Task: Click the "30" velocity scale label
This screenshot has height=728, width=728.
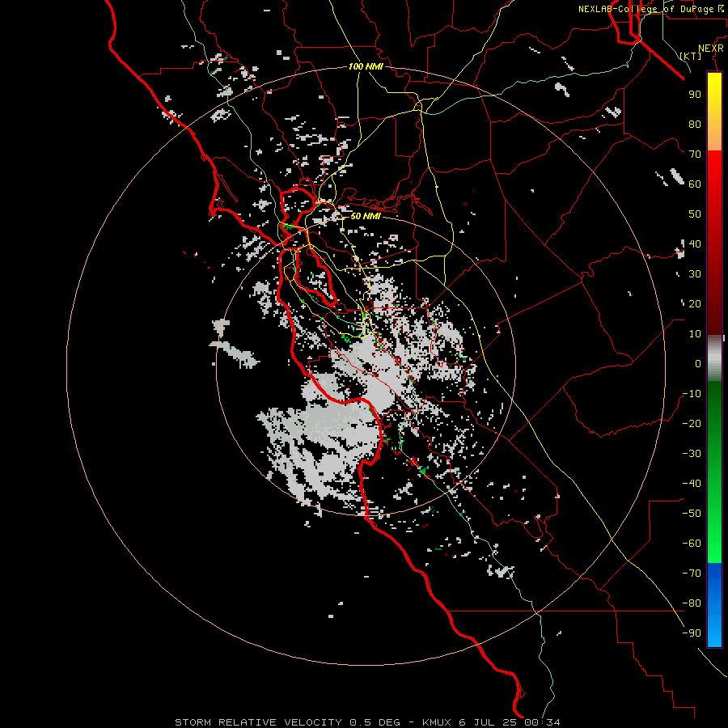Action: (x=695, y=274)
